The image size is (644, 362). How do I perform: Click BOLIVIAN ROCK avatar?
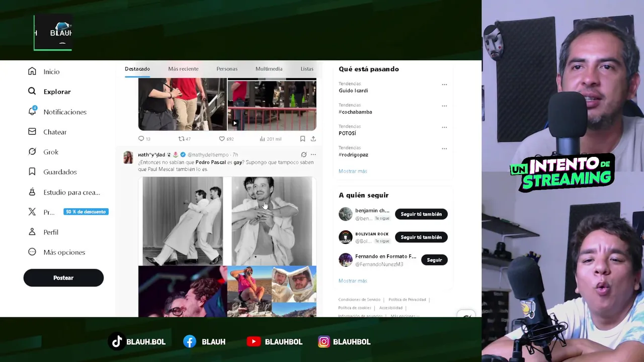click(346, 237)
